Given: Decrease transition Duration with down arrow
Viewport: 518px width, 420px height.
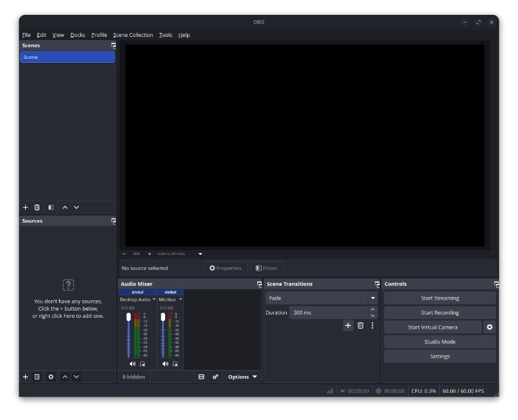Looking at the screenshot, I should pyautogui.click(x=373, y=316).
